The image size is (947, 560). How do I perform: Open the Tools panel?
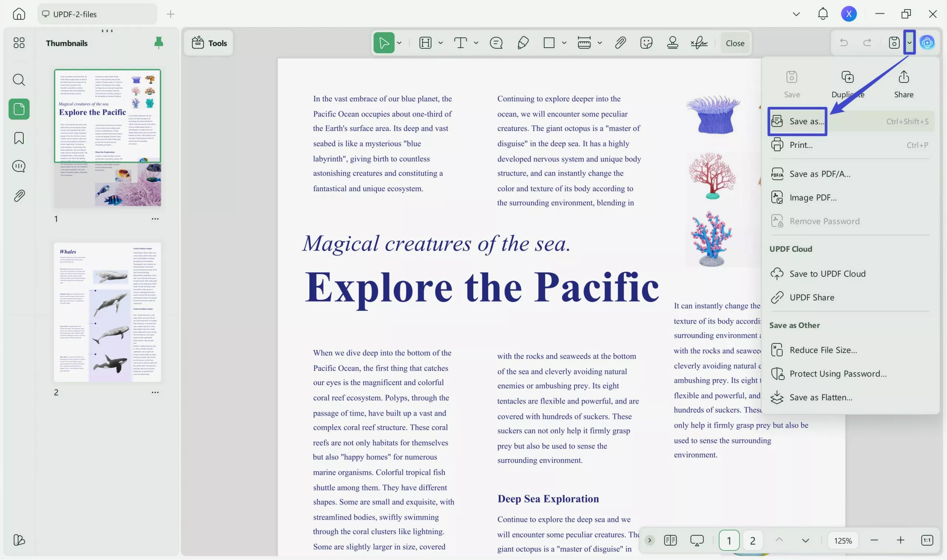pos(208,43)
